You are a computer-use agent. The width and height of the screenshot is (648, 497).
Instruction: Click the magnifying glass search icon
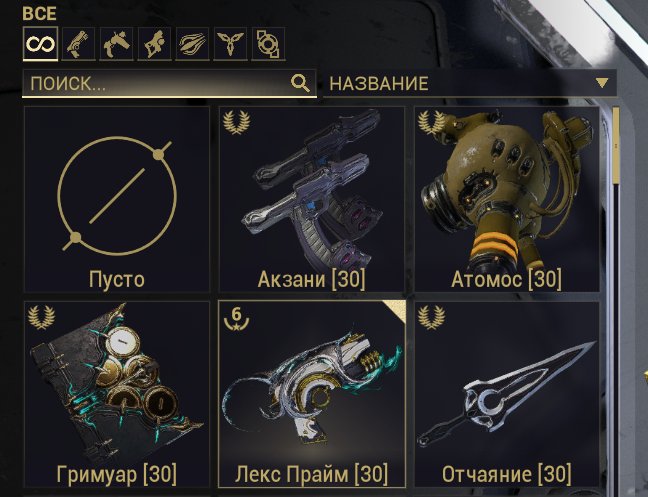(300, 83)
